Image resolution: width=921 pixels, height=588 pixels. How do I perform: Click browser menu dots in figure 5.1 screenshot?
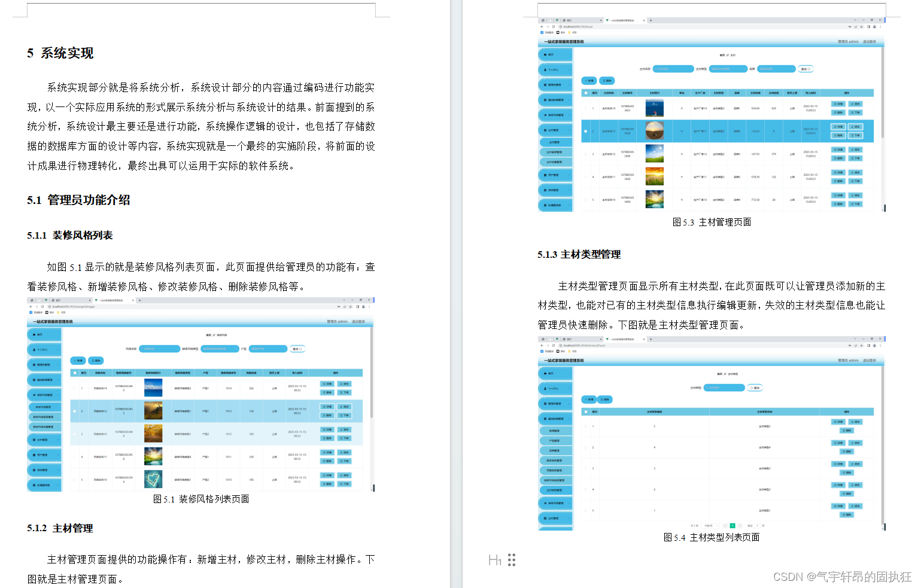tap(369, 306)
